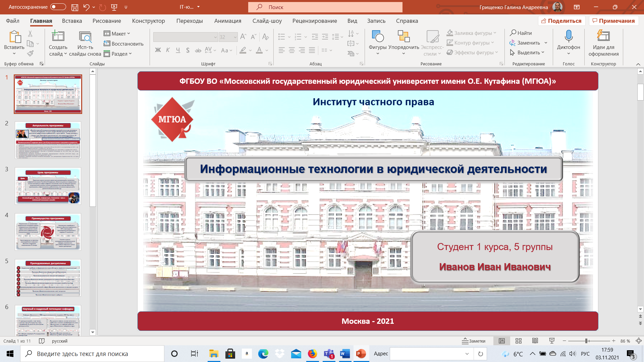Click the Center text alignment icon
The image size is (644, 362).
click(x=292, y=50)
